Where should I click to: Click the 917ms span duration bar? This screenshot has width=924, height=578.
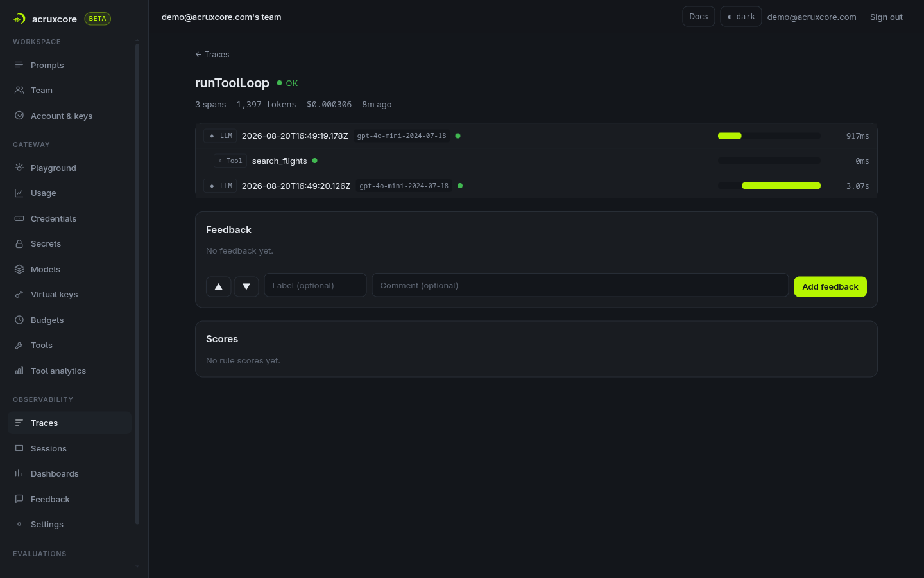click(730, 136)
